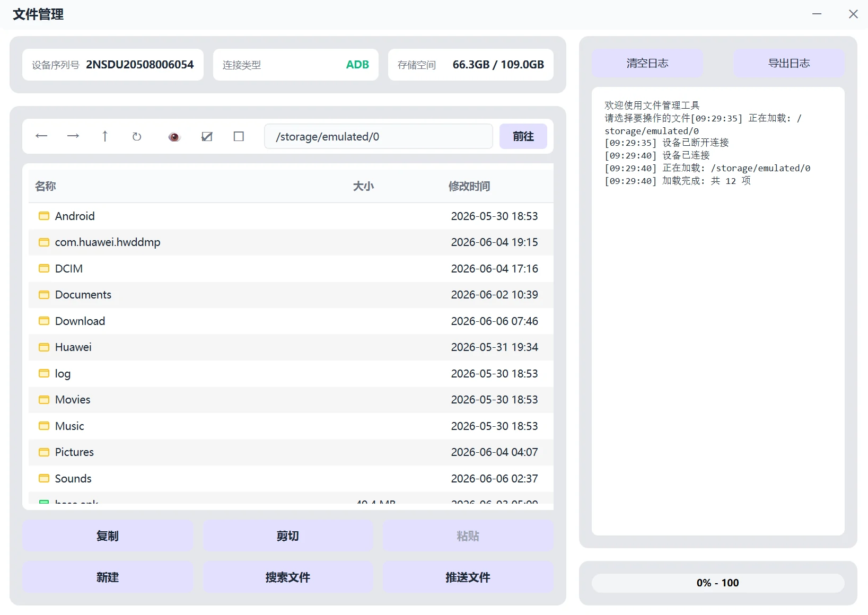868x615 pixels.
Task: Click the log folder icon
Action: coord(44,373)
